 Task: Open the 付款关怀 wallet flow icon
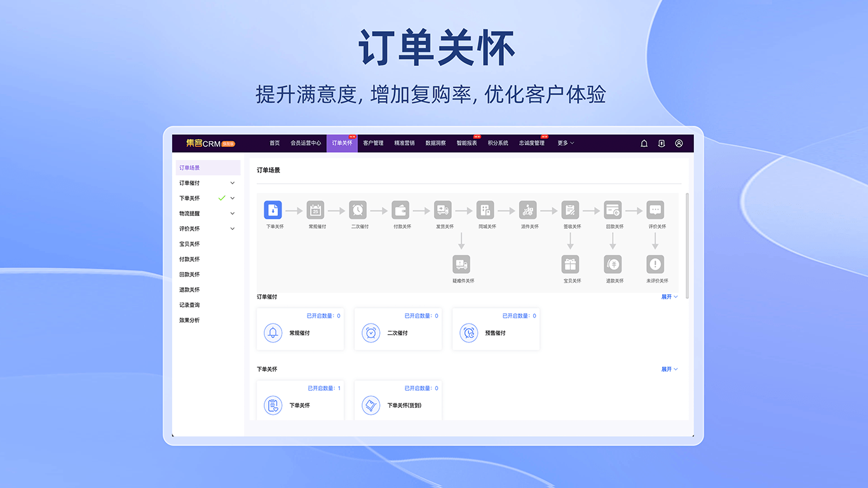pos(400,210)
